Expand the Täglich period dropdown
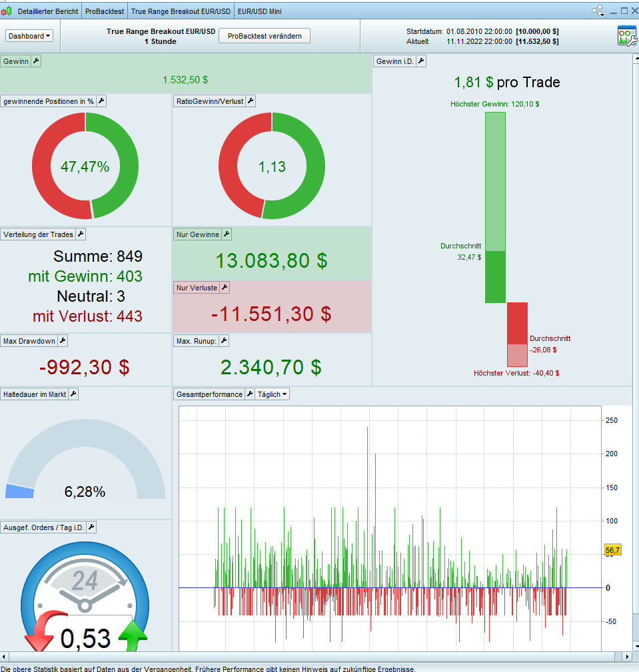The width and height of the screenshot is (639, 672). (x=272, y=394)
